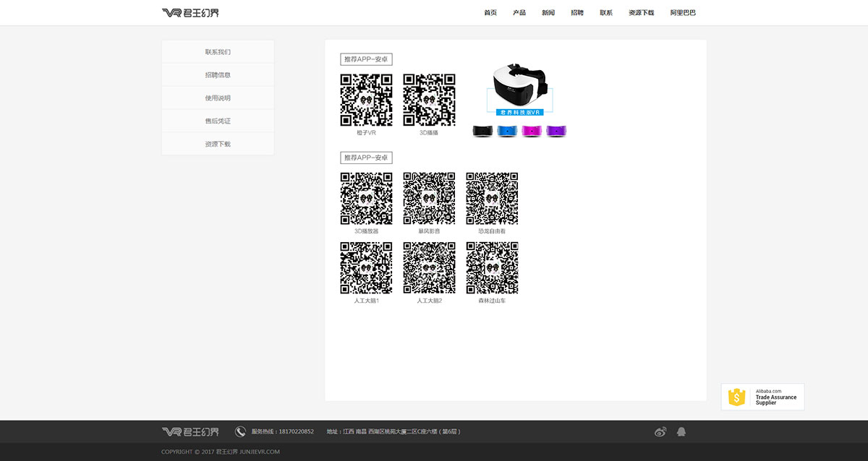This screenshot has width=868, height=461.
Task: Click the Weibo icon in the footer
Action: (x=660, y=431)
